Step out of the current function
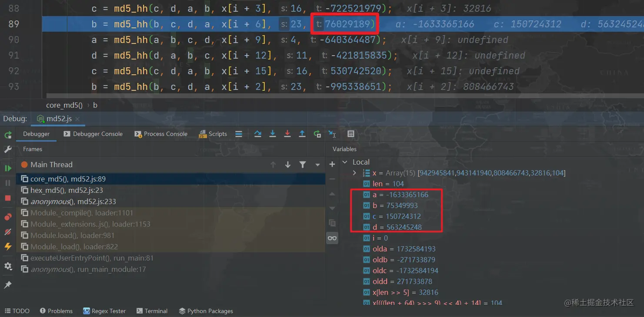The image size is (644, 317). click(x=302, y=134)
